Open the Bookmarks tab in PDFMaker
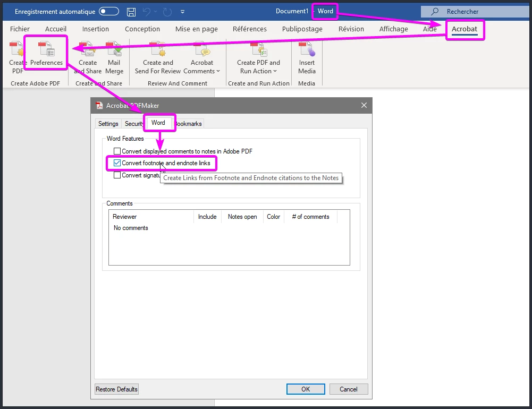 (189, 124)
